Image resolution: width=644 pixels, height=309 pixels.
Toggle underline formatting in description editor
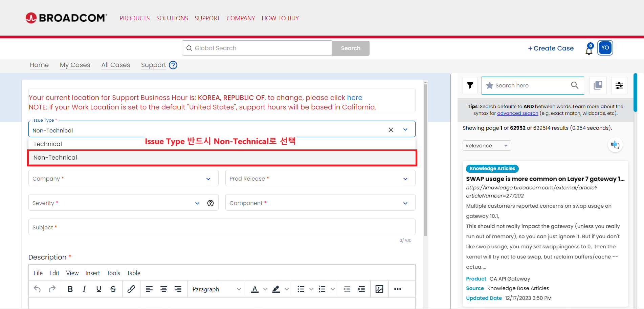point(99,289)
